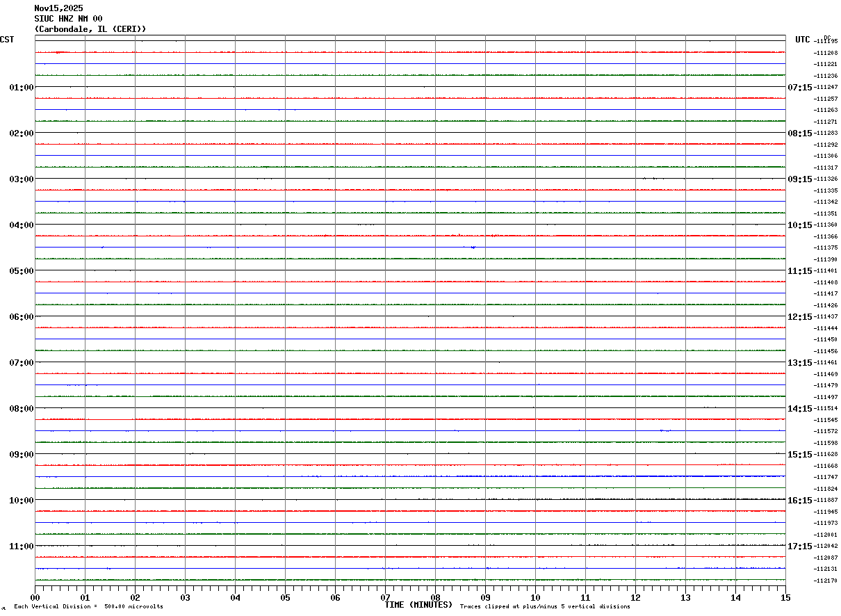Click the 13:15 UTC time label
The image size is (841, 616).
(799, 363)
